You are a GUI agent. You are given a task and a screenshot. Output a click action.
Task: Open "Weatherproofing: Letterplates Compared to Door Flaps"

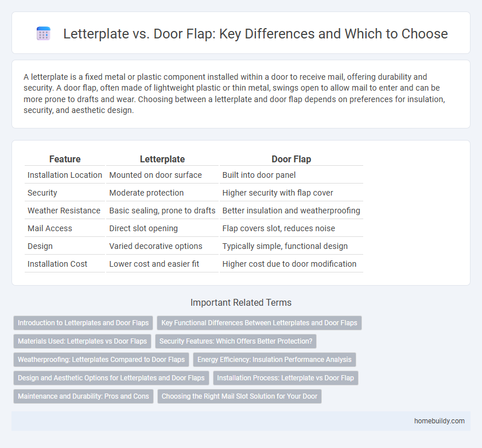click(101, 360)
